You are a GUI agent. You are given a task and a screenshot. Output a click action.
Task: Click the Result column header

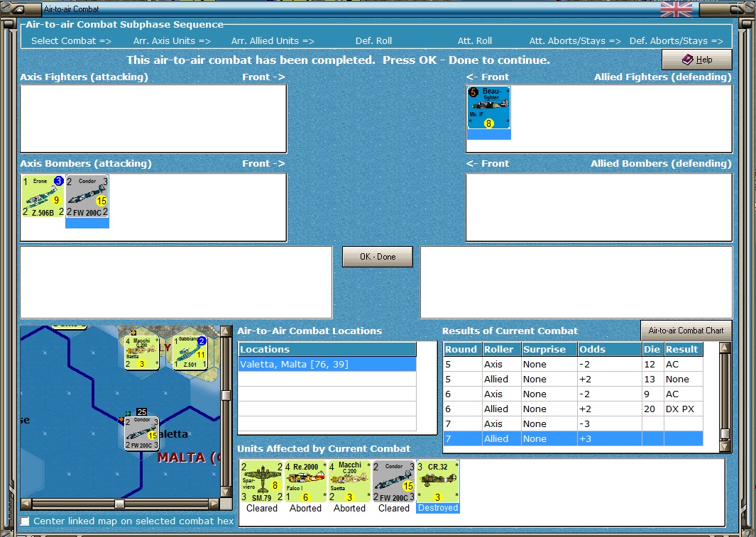click(x=683, y=349)
